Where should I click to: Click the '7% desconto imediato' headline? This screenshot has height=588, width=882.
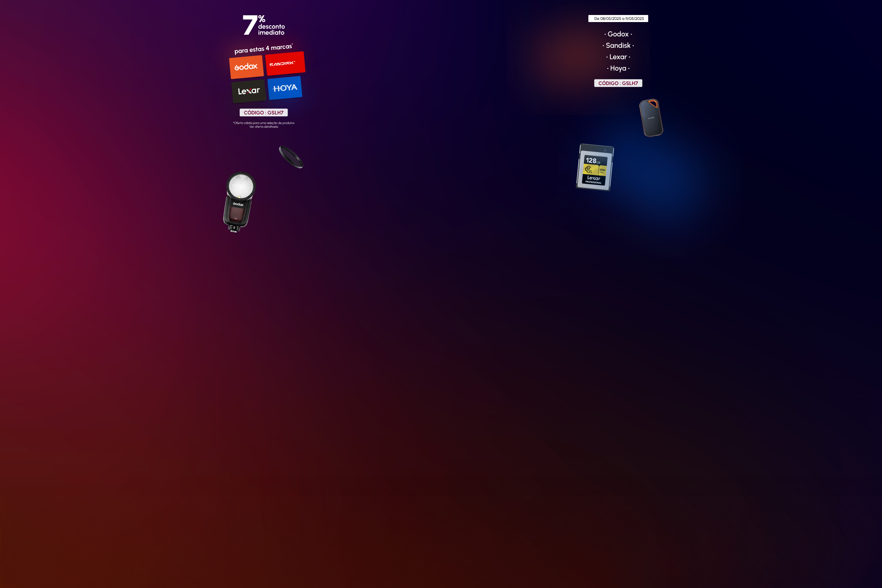point(264,25)
